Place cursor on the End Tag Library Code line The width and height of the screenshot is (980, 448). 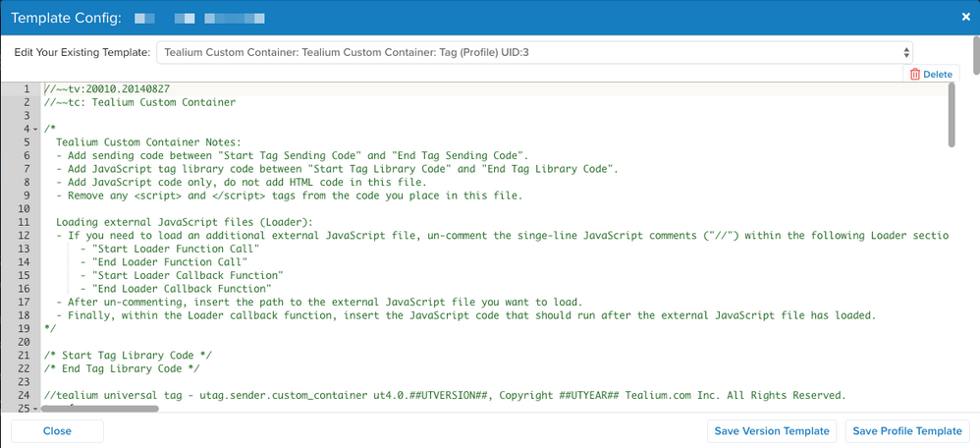coord(123,368)
